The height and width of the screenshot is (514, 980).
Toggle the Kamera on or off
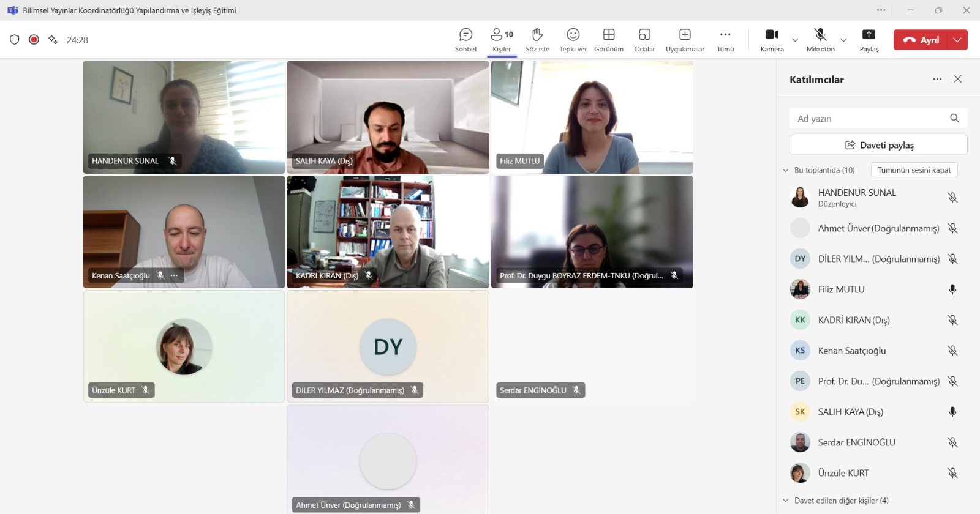[772, 40]
